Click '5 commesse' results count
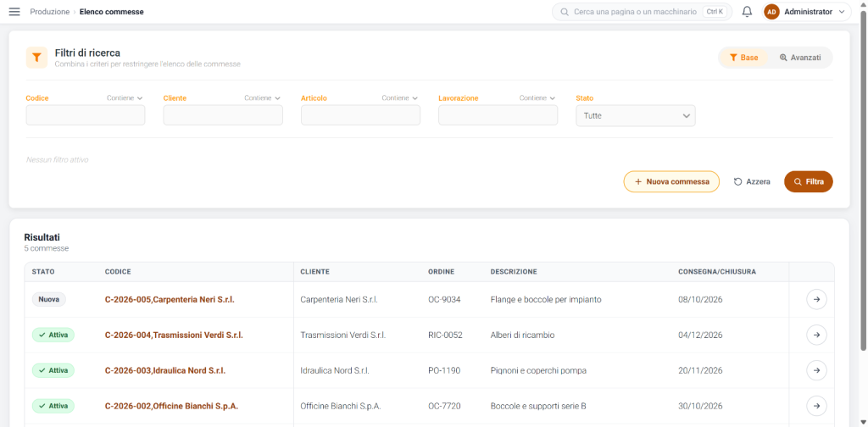The width and height of the screenshot is (868, 427). [47, 248]
